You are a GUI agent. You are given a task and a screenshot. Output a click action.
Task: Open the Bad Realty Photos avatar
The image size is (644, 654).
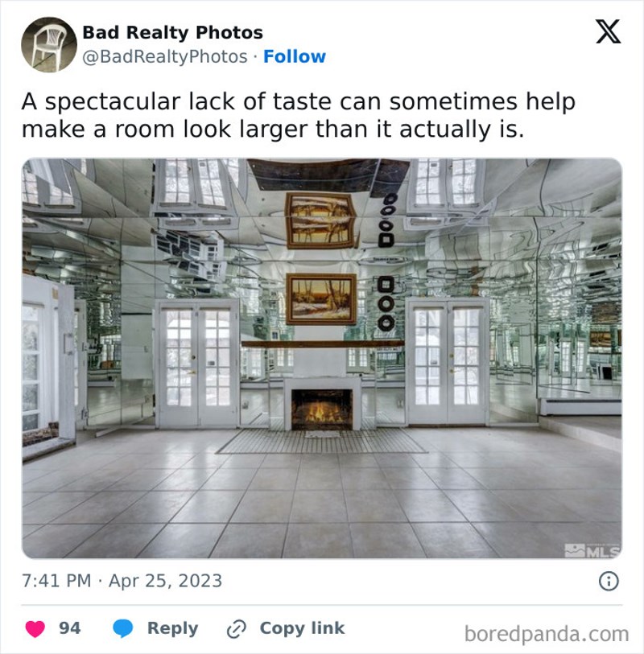click(49, 44)
